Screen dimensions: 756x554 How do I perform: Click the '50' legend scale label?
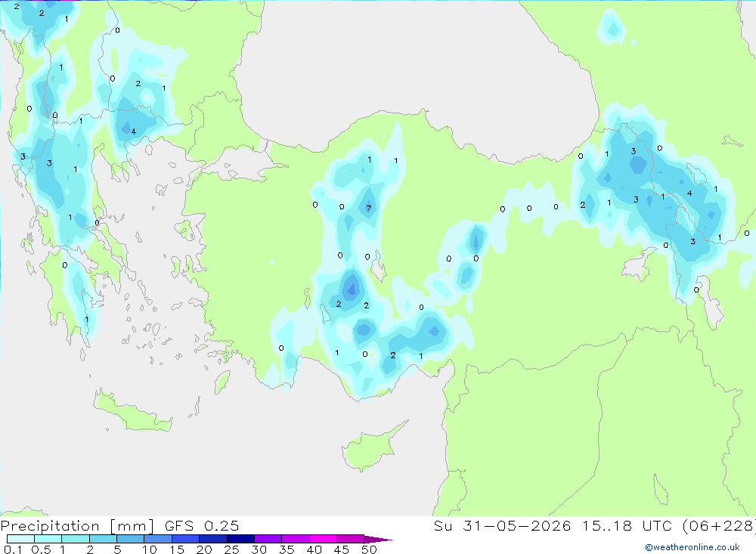click(370, 549)
